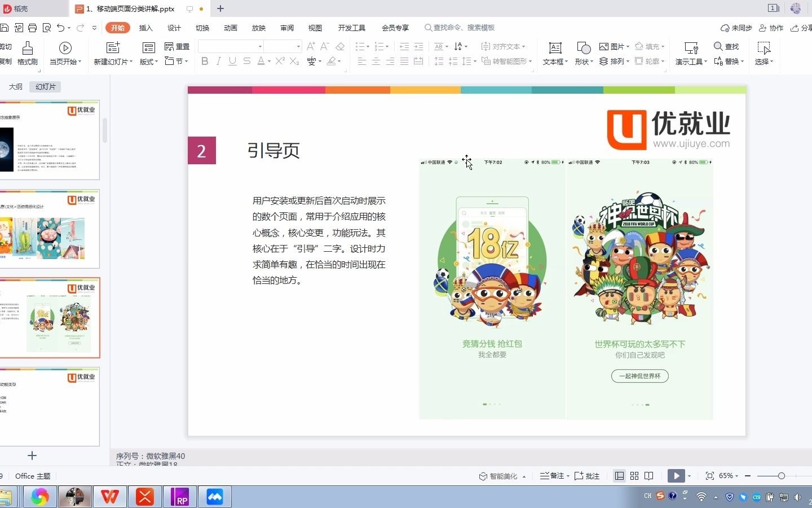Open the numbered list dropdown
Viewport: 812px width, 508px height.
387,46
